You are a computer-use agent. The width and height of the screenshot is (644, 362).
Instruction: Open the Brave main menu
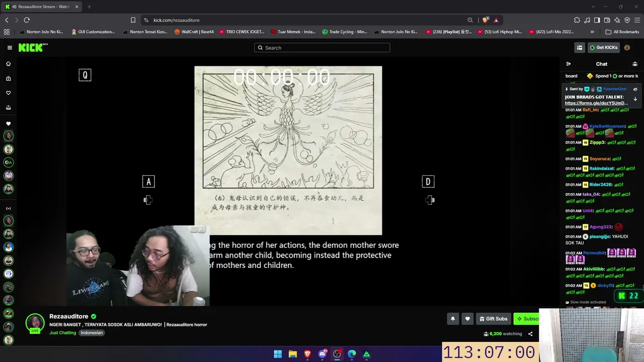pyautogui.click(x=637, y=20)
